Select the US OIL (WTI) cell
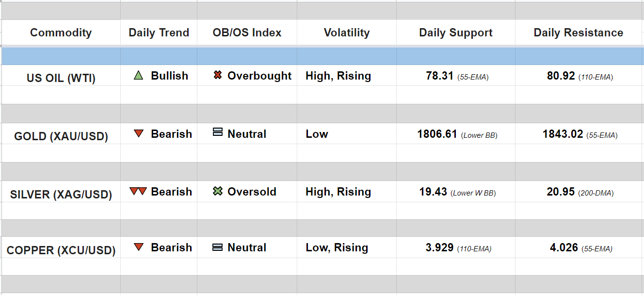Screen dimensions: 644x295 pyautogui.click(x=61, y=78)
